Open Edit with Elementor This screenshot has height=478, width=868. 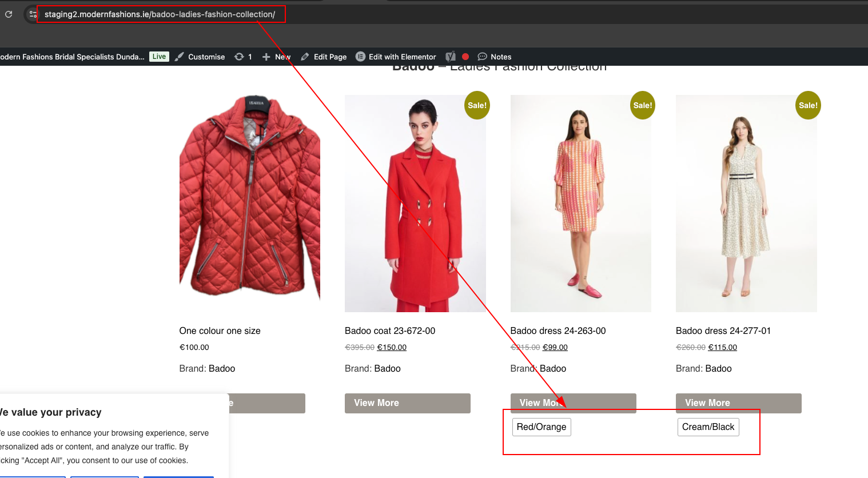(402, 57)
